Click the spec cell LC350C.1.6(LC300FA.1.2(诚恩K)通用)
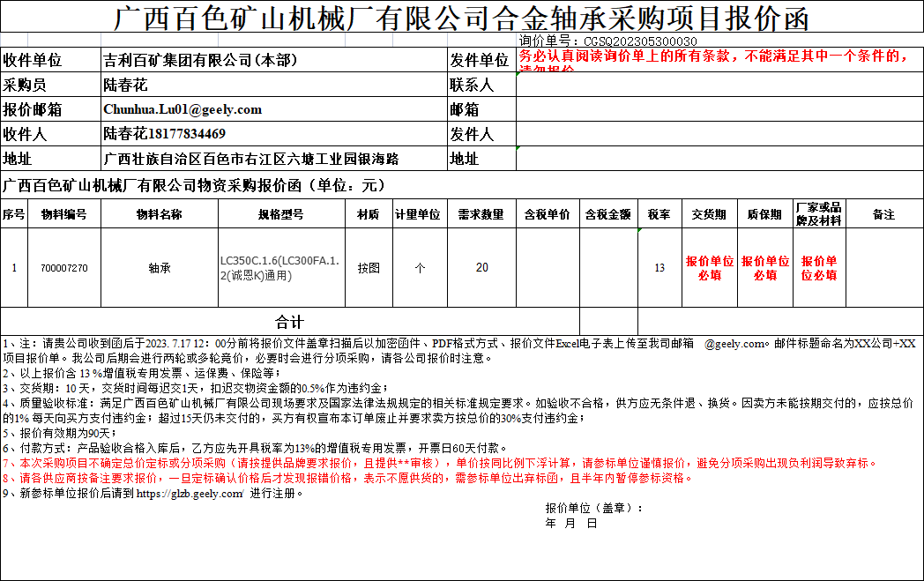Viewport: 924px width, 581px height. (281, 268)
